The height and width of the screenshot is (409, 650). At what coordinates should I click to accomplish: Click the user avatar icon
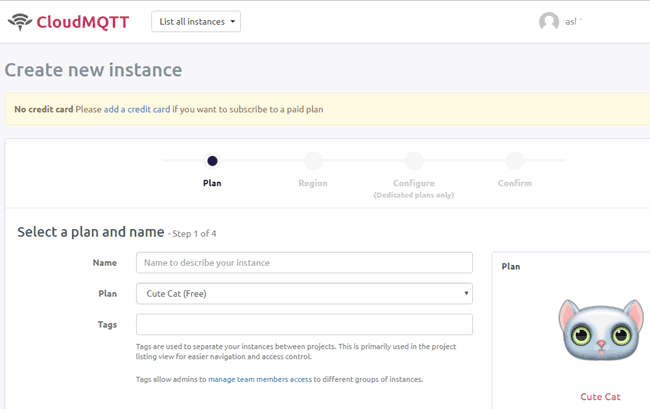coord(548,22)
